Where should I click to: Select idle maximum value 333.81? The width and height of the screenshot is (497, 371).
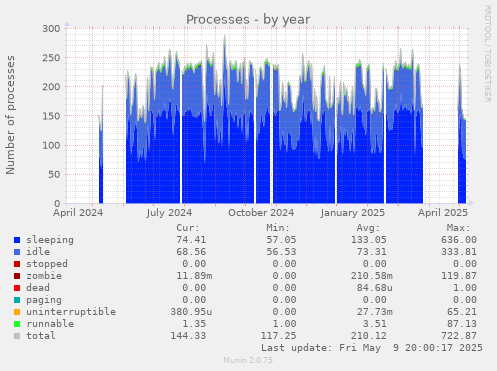459,252
